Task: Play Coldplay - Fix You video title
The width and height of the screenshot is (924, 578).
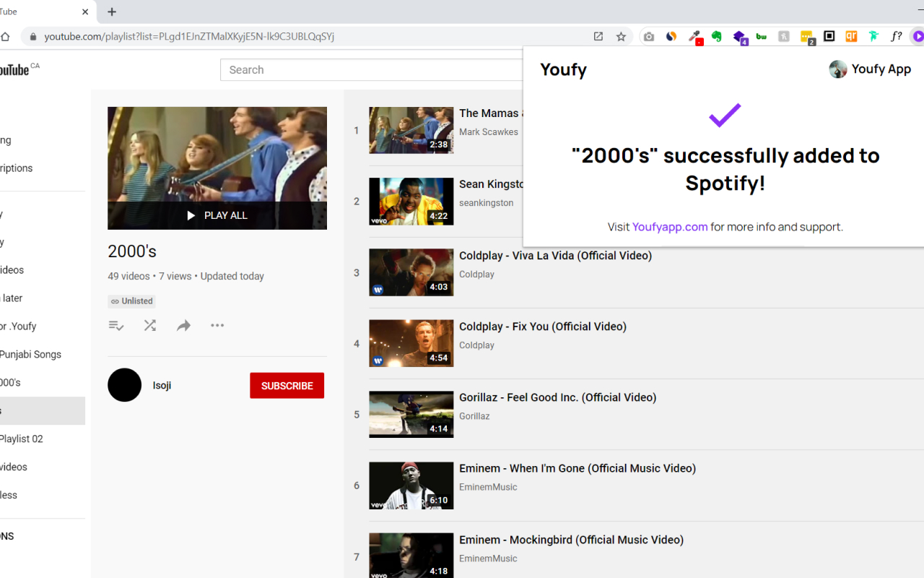Action: click(x=543, y=327)
